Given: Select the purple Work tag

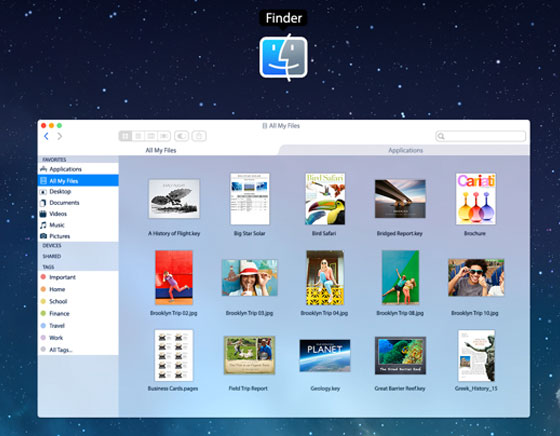Looking at the screenshot, I should point(78,338).
